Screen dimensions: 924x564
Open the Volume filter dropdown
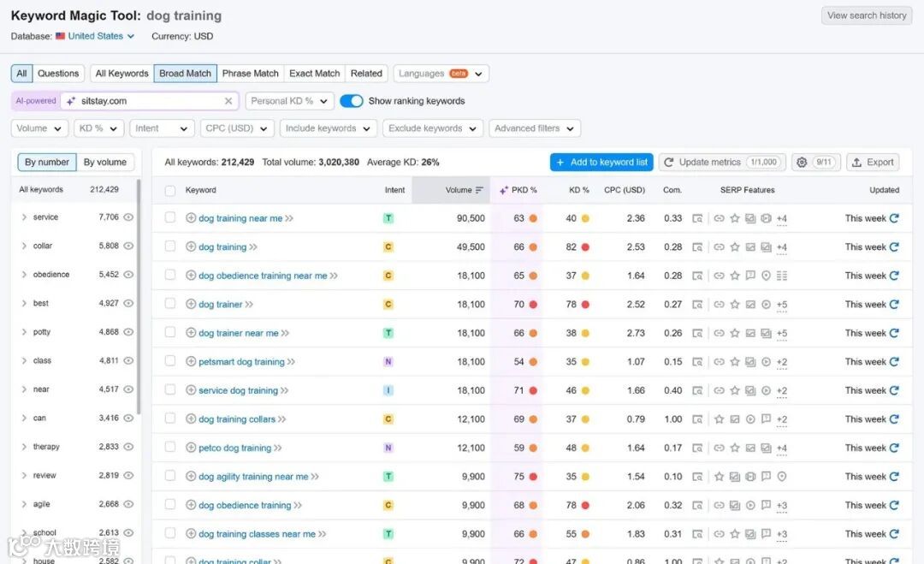click(39, 128)
